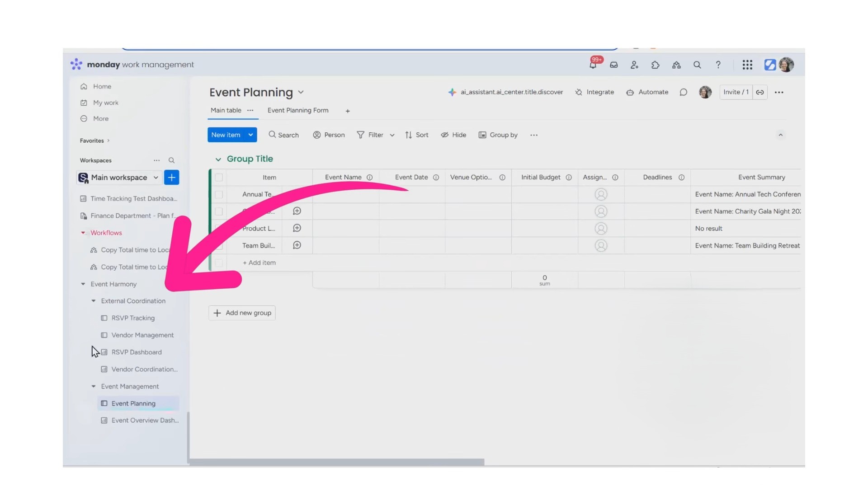Screen dimensions: 868x488
Task: Open board discussion speech bubble
Action: (x=683, y=92)
